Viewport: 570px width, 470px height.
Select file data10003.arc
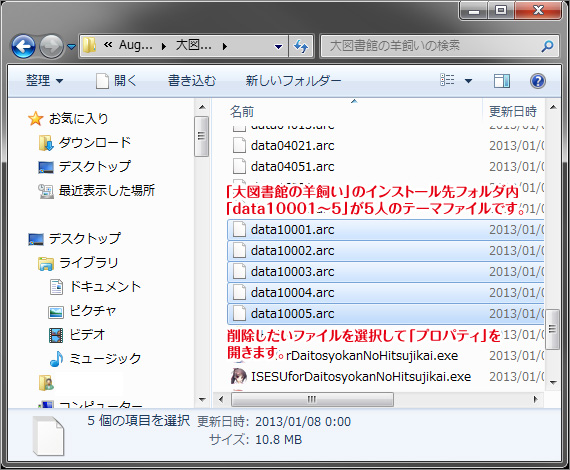click(386, 272)
